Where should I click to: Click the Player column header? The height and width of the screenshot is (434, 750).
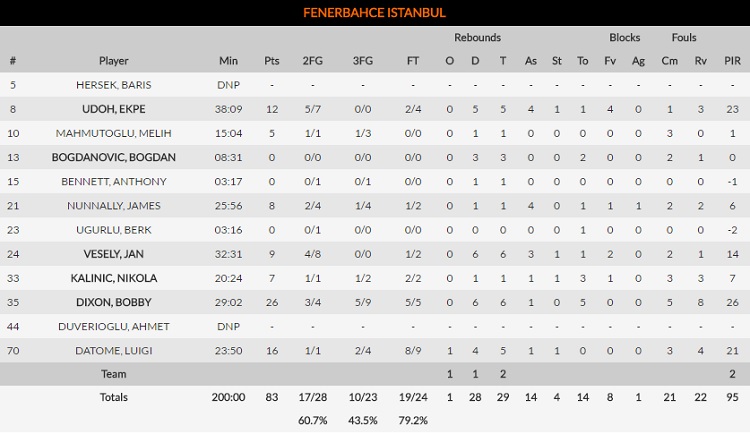(x=114, y=61)
